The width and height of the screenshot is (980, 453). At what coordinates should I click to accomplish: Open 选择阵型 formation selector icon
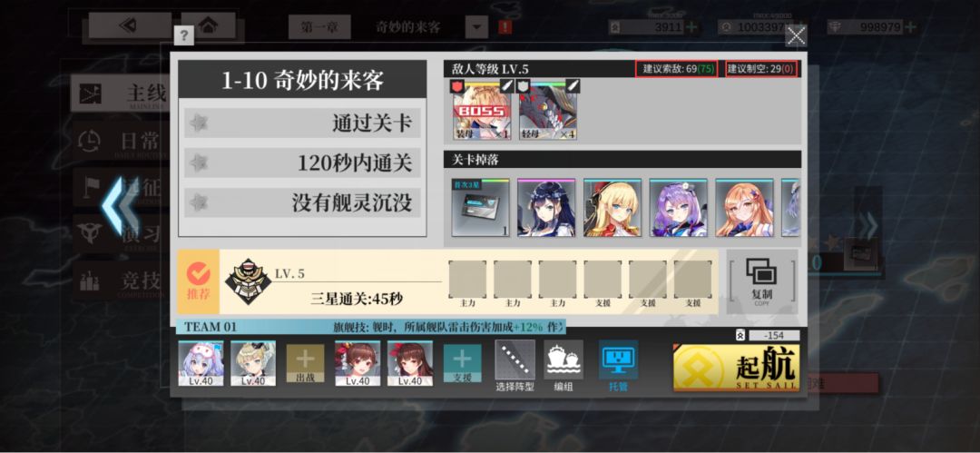tap(515, 366)
